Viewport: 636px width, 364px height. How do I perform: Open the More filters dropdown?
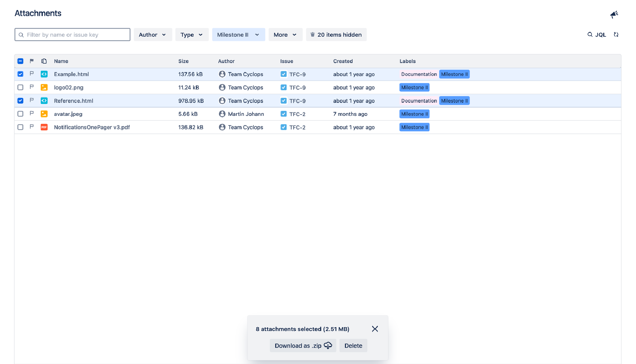(285, 34)
